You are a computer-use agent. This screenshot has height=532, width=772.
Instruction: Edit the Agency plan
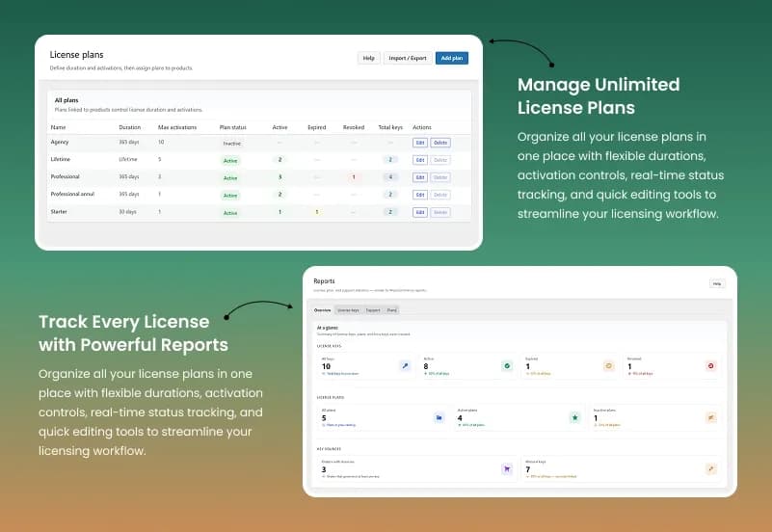tap(420, 143)
